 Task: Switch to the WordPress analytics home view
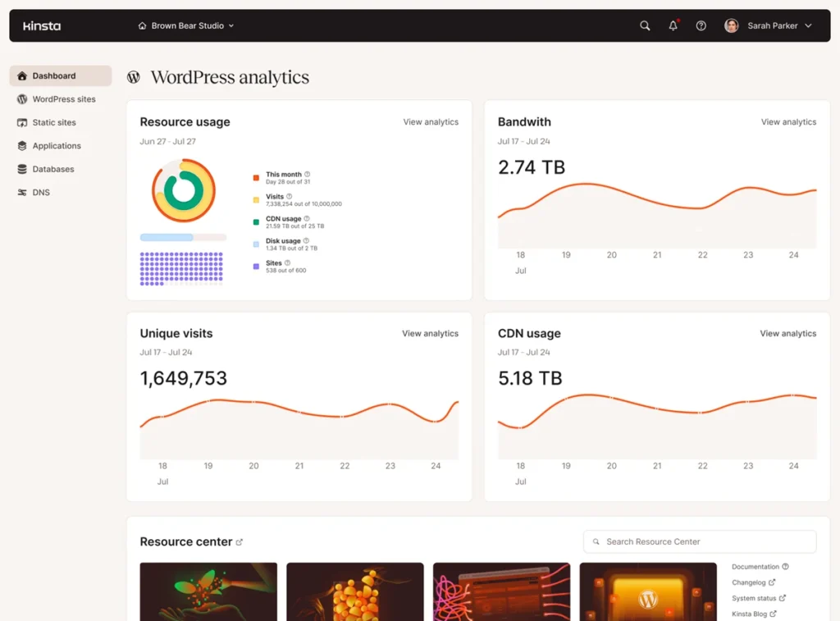229,77
